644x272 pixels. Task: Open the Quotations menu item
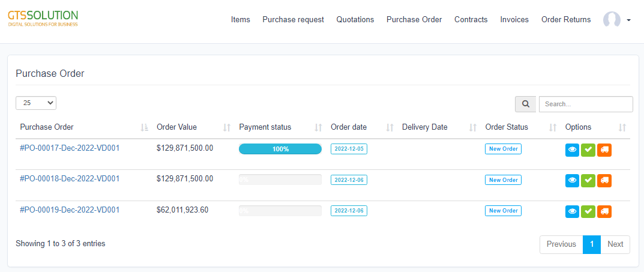pyautogui.click(x=355, y=20)
